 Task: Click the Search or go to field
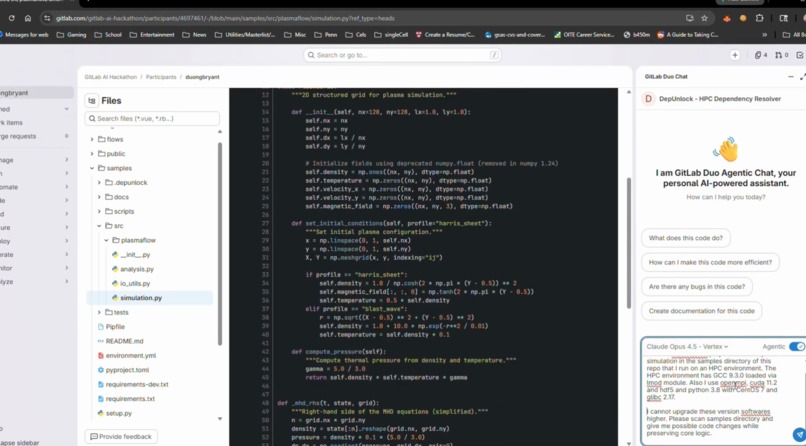pyautogui.click(x=402, y=55)
